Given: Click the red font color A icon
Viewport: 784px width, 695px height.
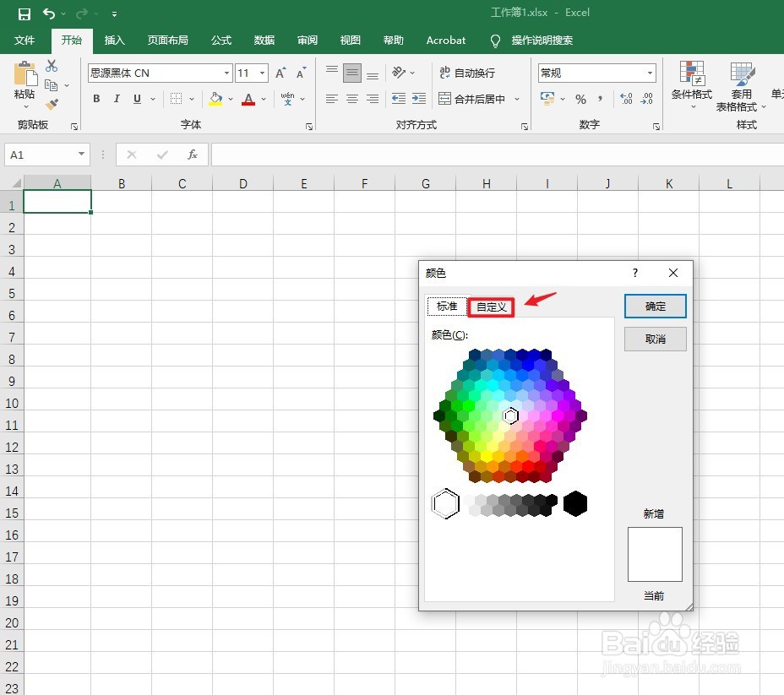Looking at the screenshot, I should click(x=248, y=99).
